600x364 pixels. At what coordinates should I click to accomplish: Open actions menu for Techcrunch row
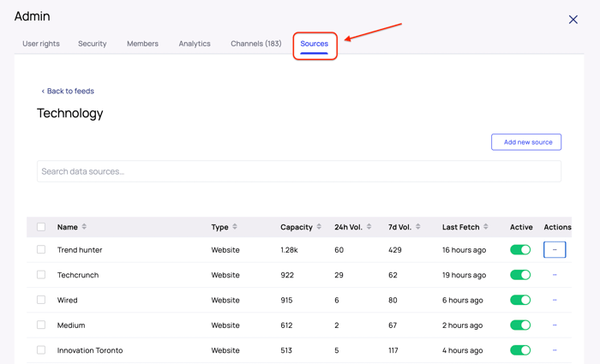tap(555, 275)
